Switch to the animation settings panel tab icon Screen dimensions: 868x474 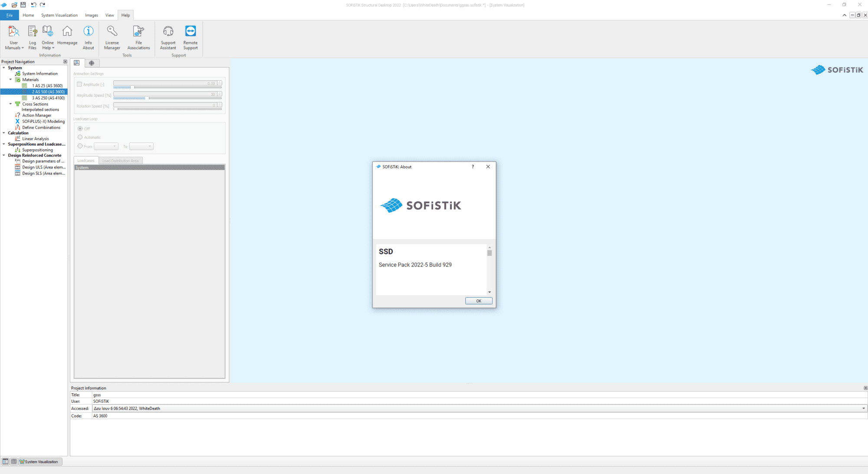coord(77,63)
